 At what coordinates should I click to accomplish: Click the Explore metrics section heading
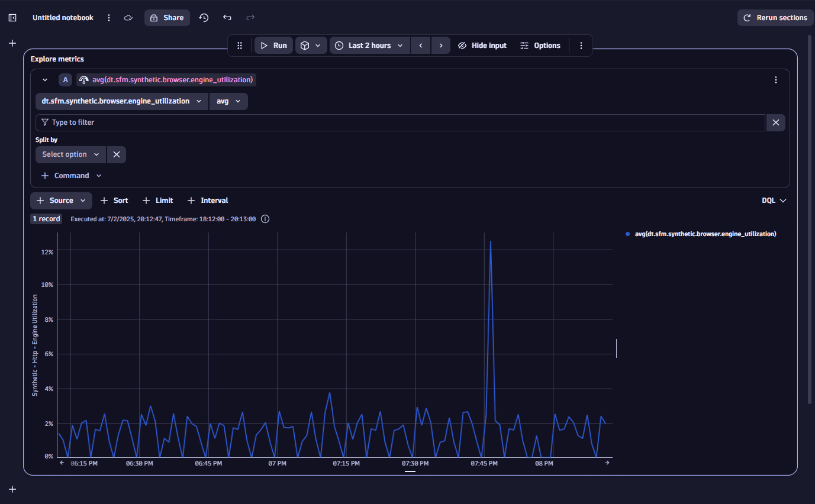click(57, 59)
